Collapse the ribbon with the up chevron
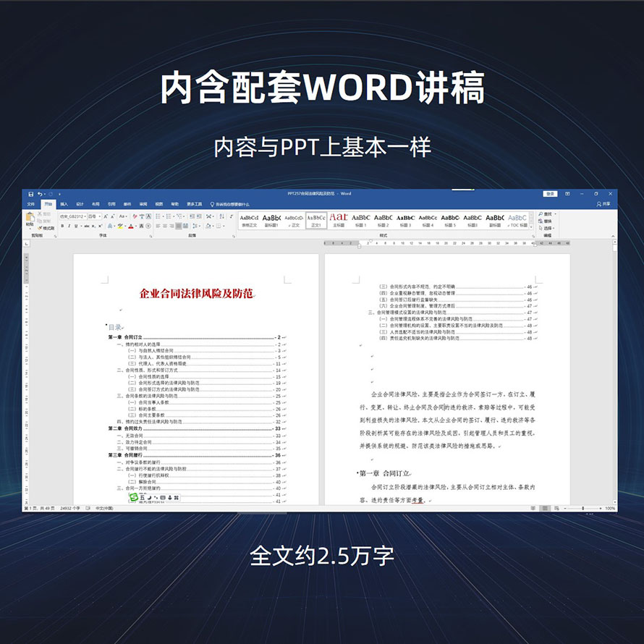The image size is (644, 644). pyautogui.click(x=613, y=236)
